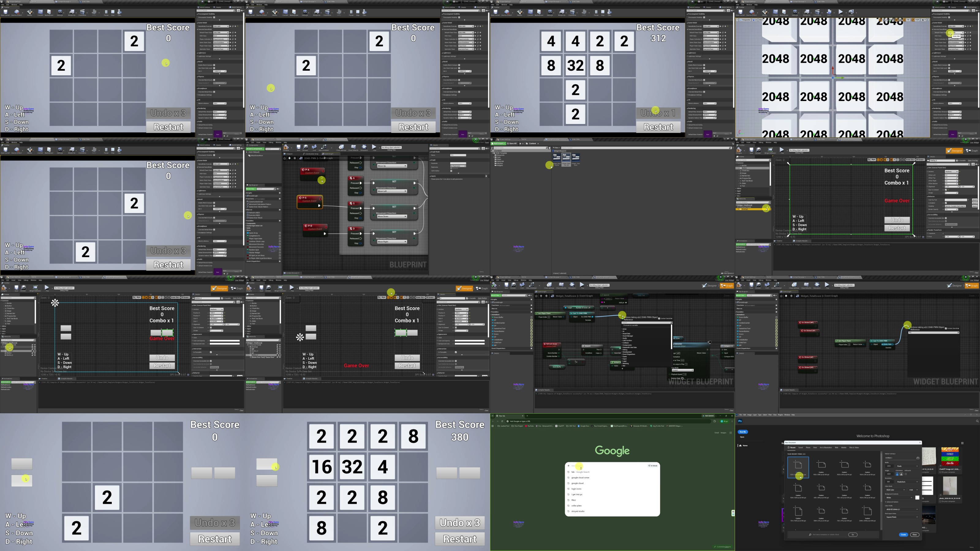Open the Plugins menu in Photoshop
This screenshot has width=980, height=551.
point(781,415)
